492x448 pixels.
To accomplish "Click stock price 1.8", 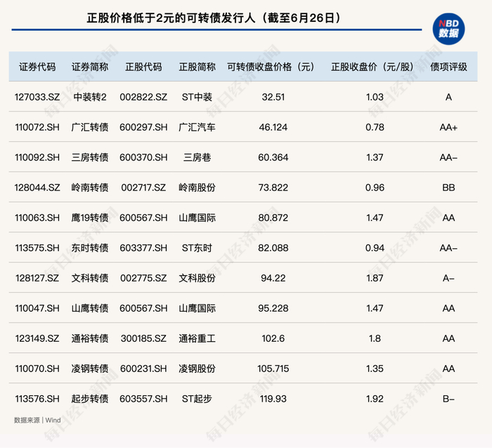I will click(x=375, y=338).
